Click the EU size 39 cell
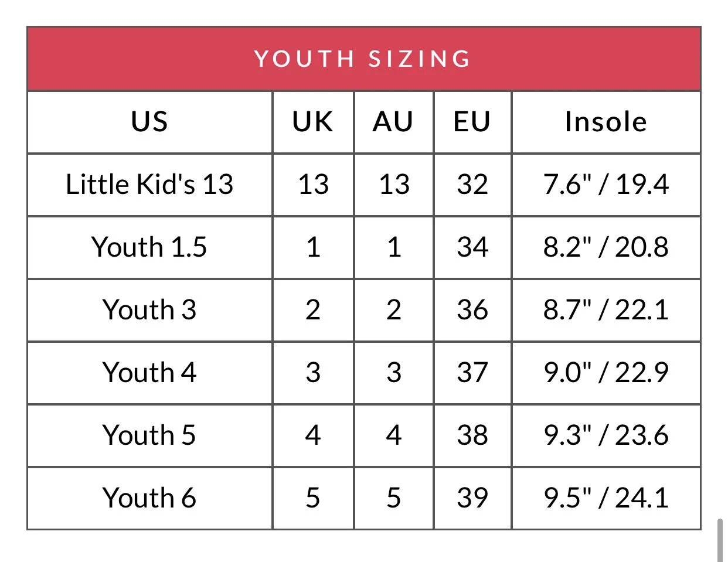Screen dimensions: 728x562 [472, 498]
